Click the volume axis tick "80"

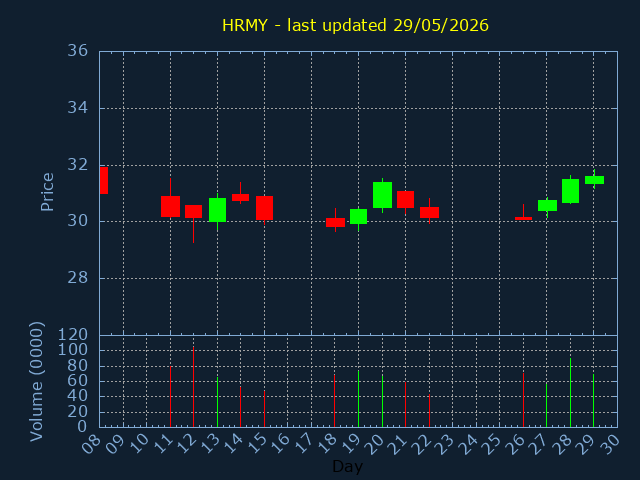(x=78, y=366)
